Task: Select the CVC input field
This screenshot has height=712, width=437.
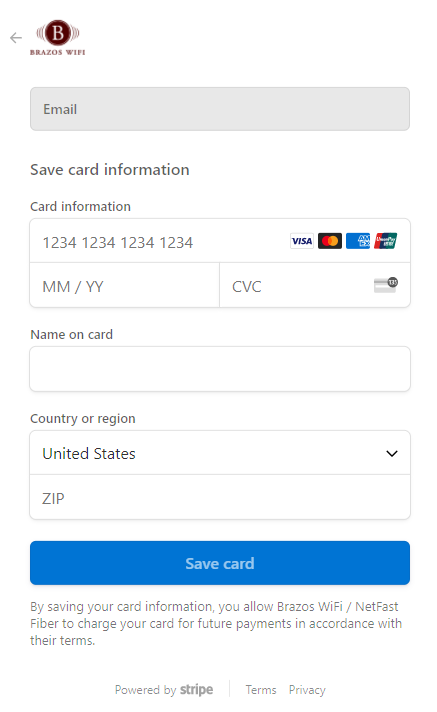Action: pos(315,285)
